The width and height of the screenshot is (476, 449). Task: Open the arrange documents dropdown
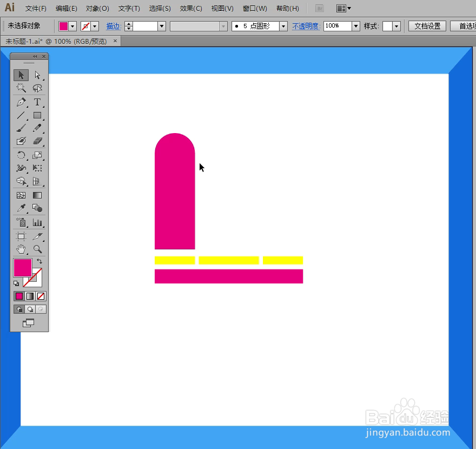click(x=343, y=9)
